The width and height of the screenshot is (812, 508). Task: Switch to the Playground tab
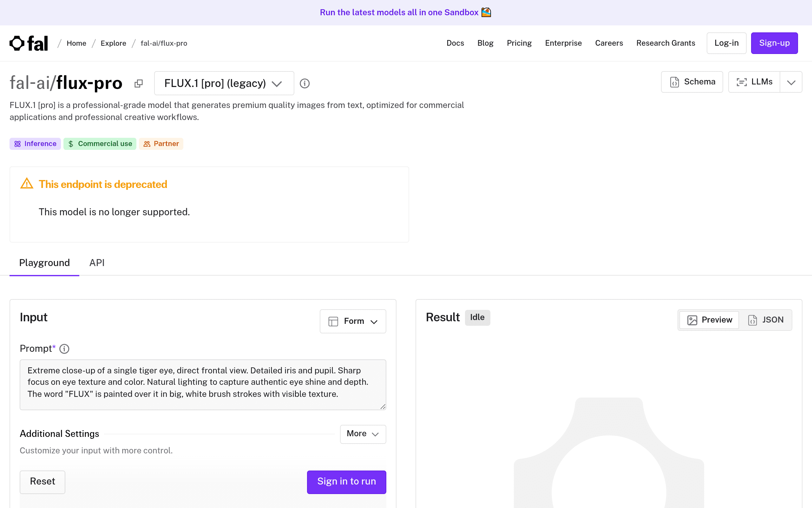pyautogui.click(x=44, y=263)
